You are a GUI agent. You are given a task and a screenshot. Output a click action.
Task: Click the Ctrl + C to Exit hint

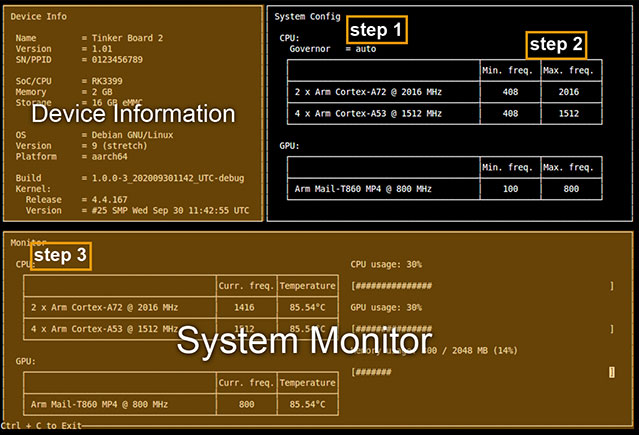click(42, 426)
